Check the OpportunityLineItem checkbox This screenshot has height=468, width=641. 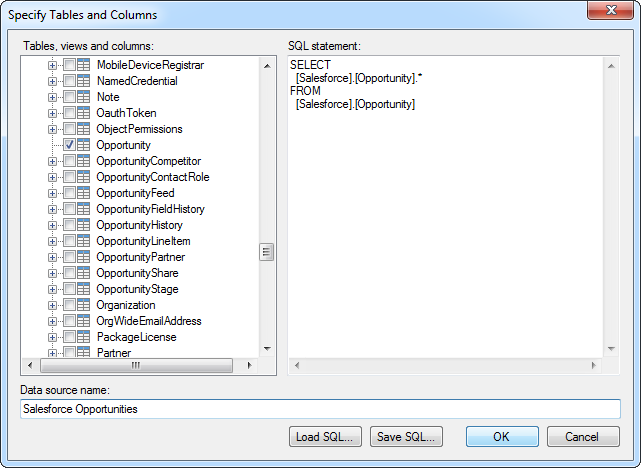[69, 241]
